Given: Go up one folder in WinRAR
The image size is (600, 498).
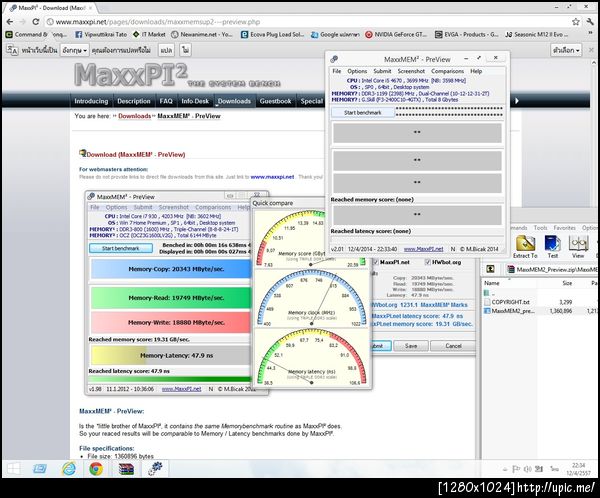Looking at the screenshot, I should click(x=490, y=269).
